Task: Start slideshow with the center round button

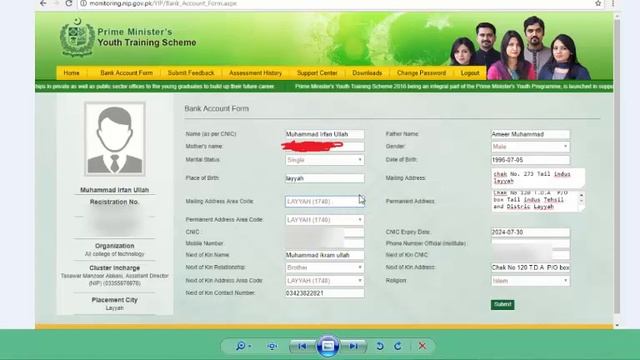Action: pyautogui.click(x=328, y=346)
